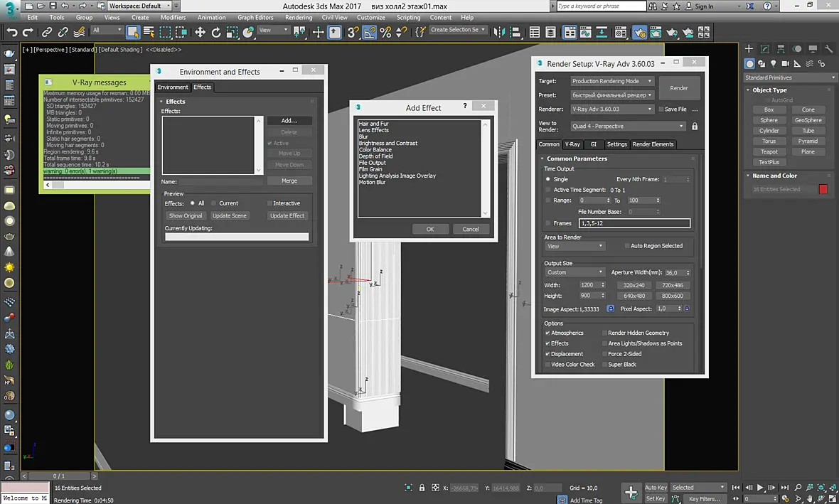Open the Curve Editor from toolbar
839x504 pixels.
[x=586, y=32]
